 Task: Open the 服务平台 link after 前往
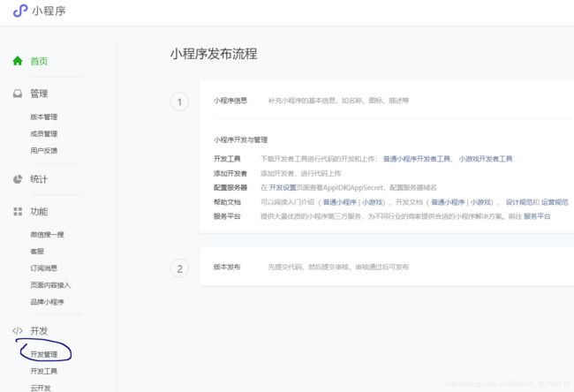(537, 216)
